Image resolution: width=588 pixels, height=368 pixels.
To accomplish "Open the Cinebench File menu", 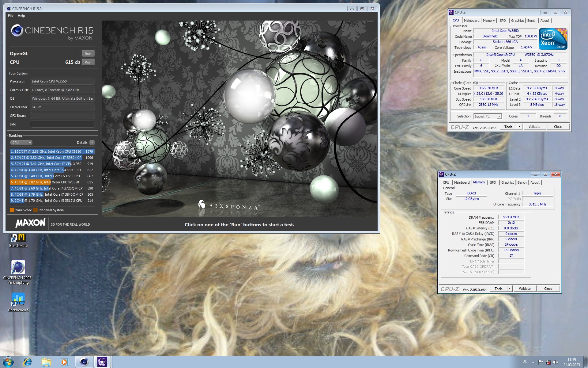I will (11, 16).
